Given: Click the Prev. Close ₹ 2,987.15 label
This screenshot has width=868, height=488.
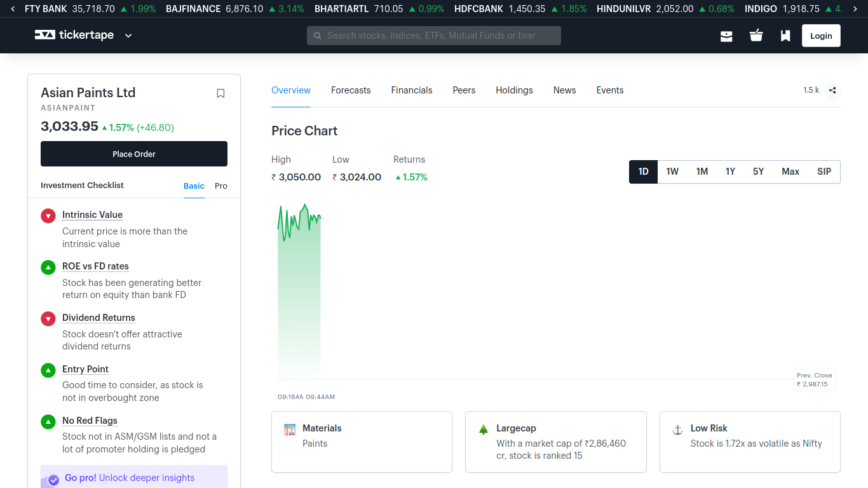Looking at the screenshot, I should (815, 379).
